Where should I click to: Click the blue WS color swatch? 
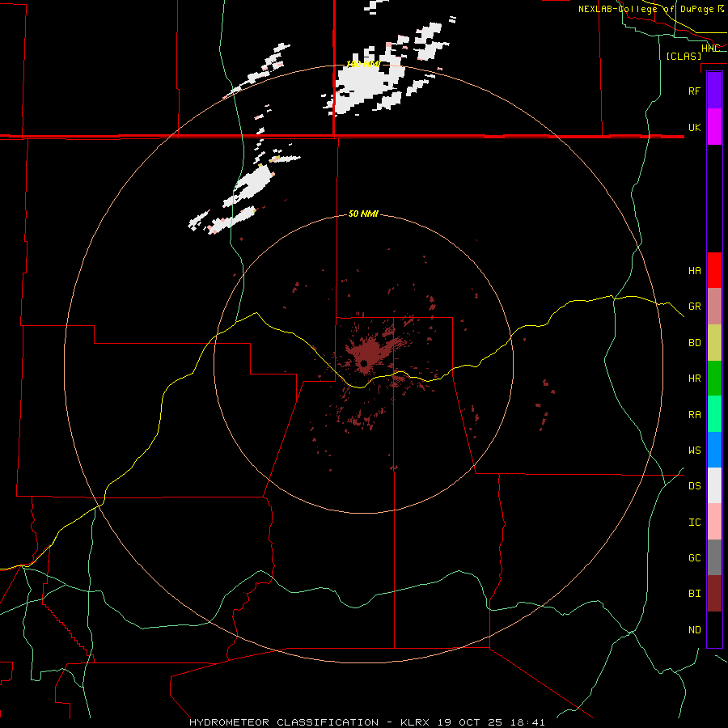714,450
